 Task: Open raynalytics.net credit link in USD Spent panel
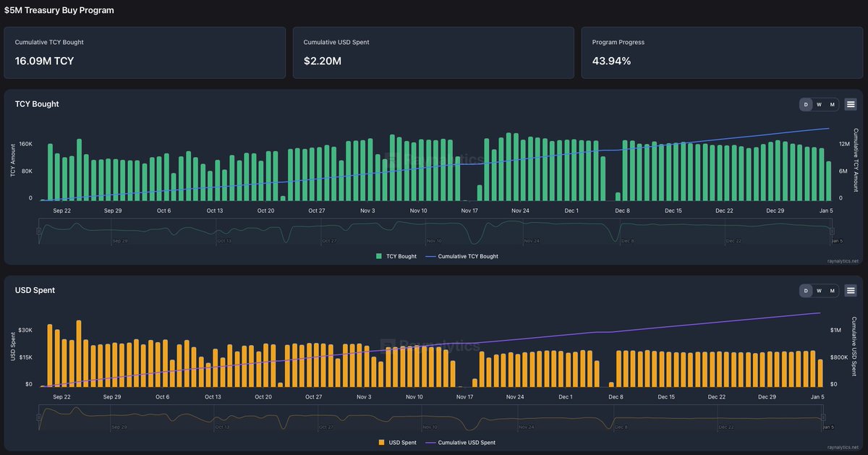pyautogui.click(x=843, y=448)
